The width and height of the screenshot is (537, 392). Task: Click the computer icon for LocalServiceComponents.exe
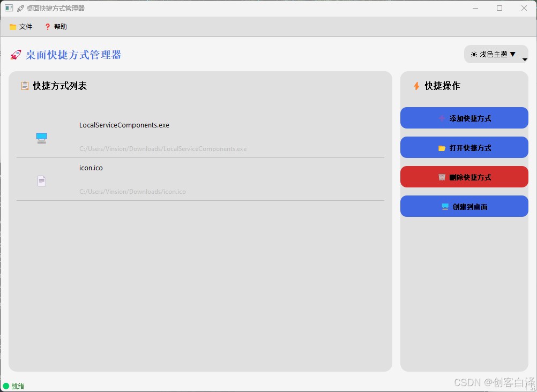(x=41, y=138)
